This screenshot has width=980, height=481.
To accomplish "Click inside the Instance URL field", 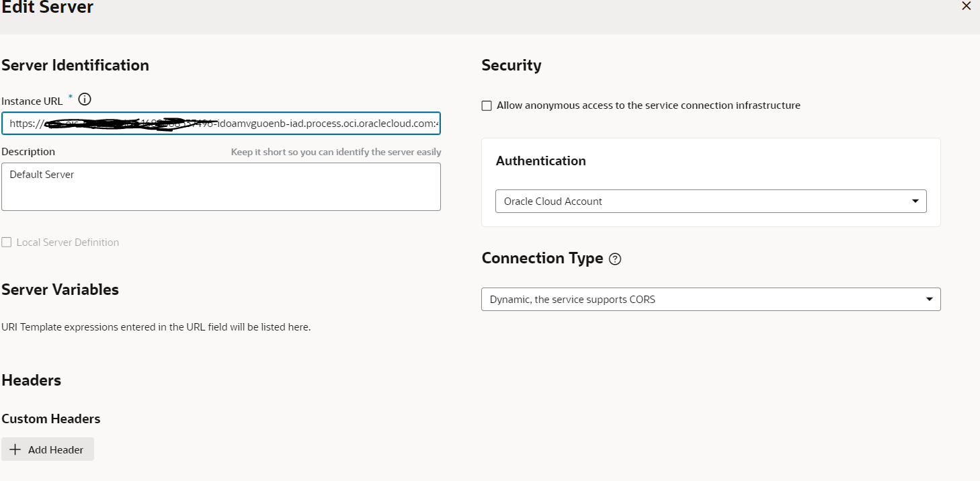I will coord(220,124).
